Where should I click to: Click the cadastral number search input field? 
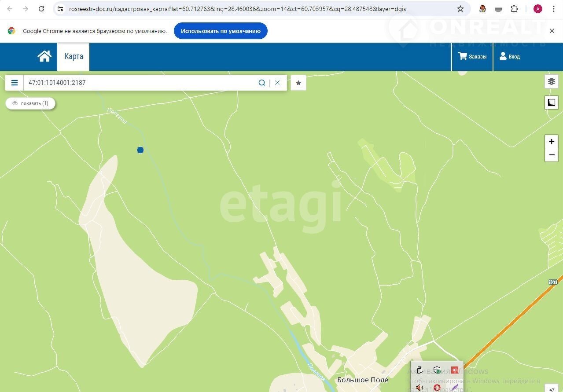pyautogui.click(x=141, y=83)
